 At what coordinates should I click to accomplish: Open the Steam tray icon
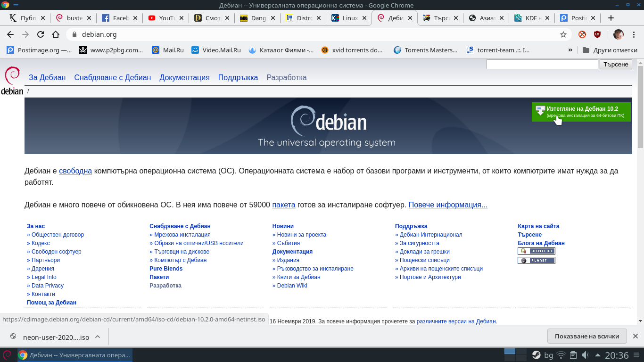pyautogui.click(x=536, y=355)
